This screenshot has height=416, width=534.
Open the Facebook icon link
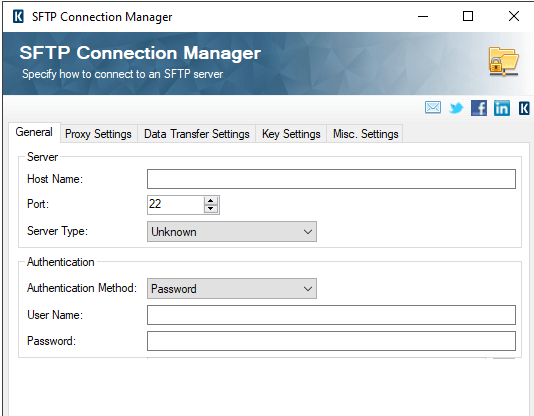click(478, 108)
